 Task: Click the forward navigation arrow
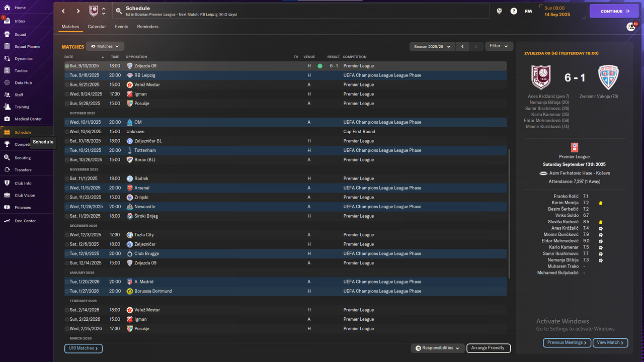(x=78, y=11)
